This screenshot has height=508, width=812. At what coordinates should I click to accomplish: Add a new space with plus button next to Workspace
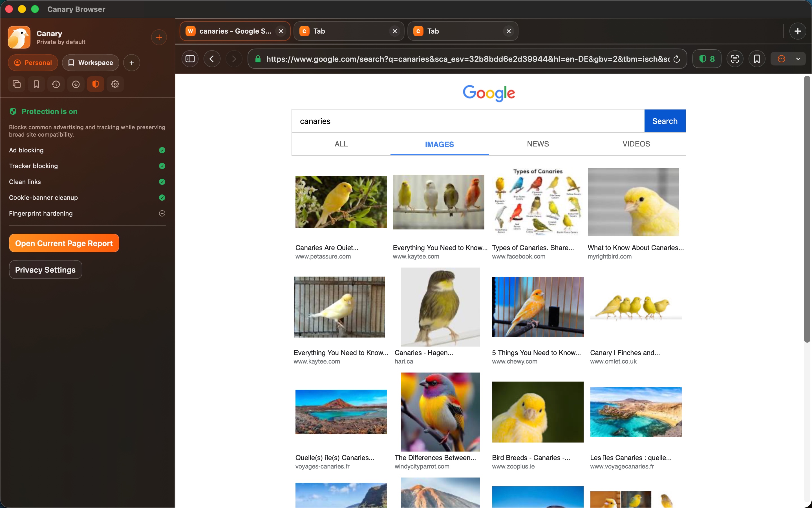[132, 63]
